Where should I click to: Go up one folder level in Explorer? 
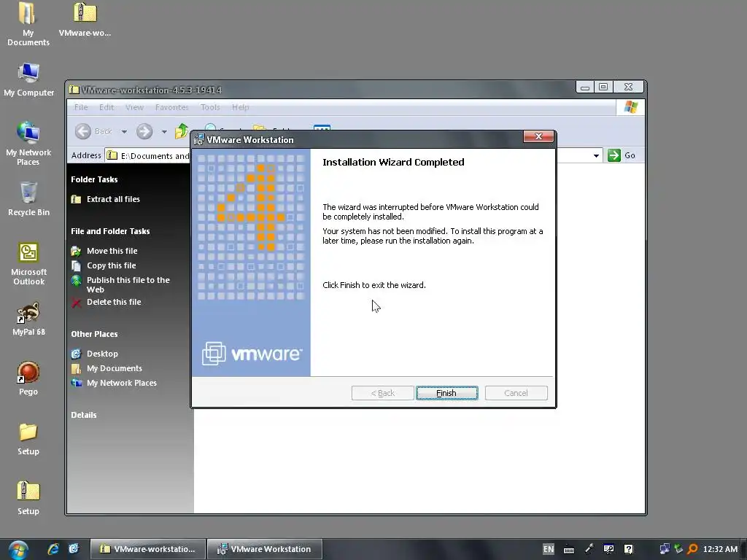[x=182, y=131]
